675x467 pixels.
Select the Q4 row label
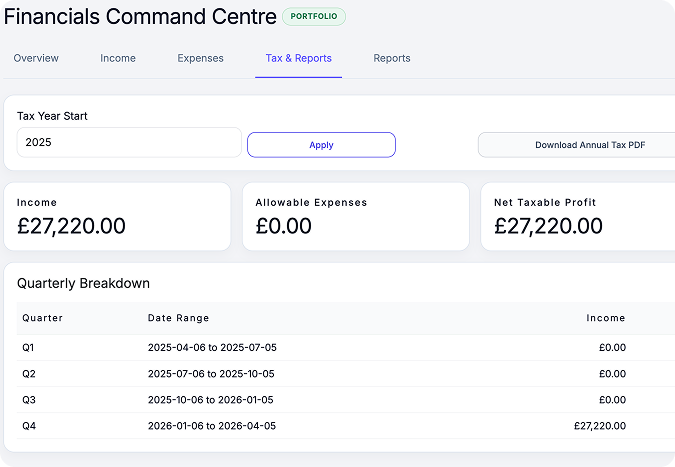point(29,426)
